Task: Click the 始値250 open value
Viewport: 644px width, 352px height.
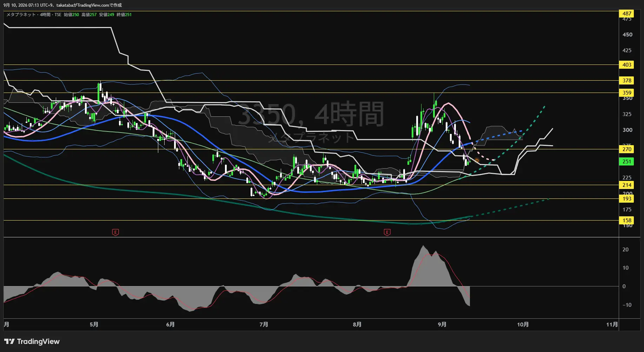Action: (x=72, y=15)
